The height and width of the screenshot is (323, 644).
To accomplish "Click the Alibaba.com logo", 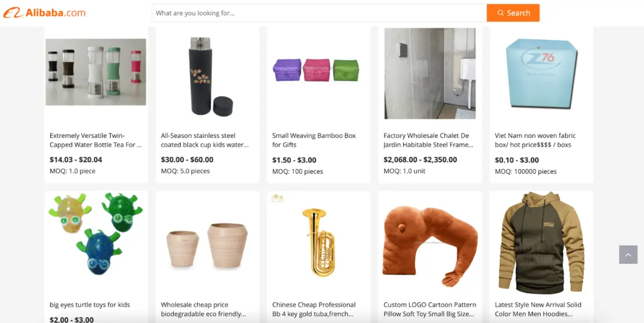I will (44, 13).
